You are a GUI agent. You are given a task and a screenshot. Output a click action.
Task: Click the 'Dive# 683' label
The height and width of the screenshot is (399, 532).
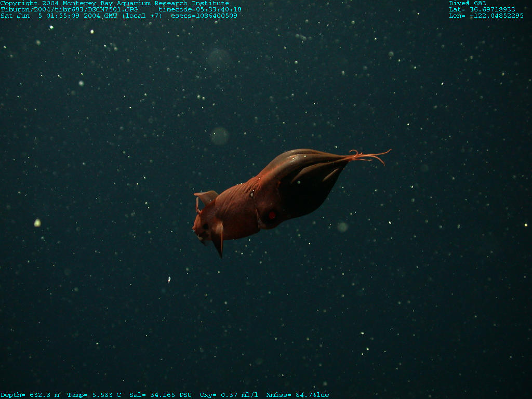pyautogui.click(x=468, y=3)
